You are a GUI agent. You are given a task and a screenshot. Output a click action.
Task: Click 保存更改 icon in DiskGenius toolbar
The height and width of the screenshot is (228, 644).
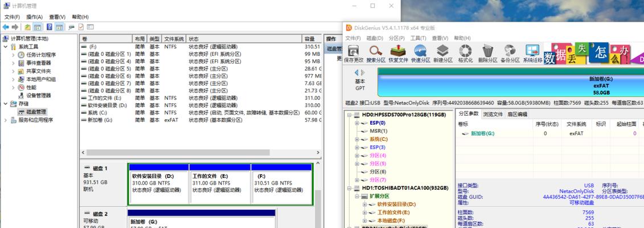tap(353, 54)
